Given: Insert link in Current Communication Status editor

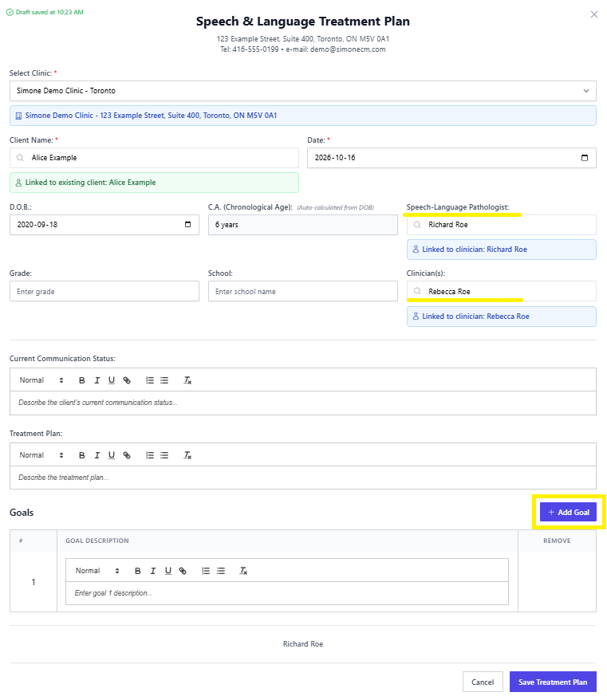Looking at the screenshot, I should pos(127,380).
